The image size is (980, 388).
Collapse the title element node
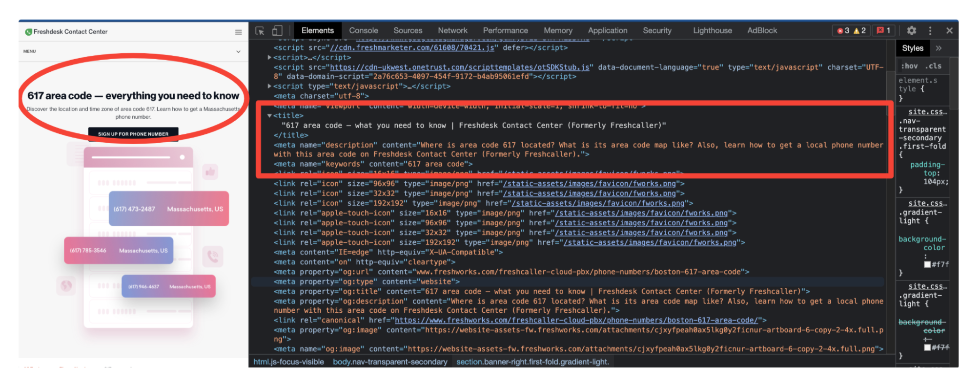(269, 116)
